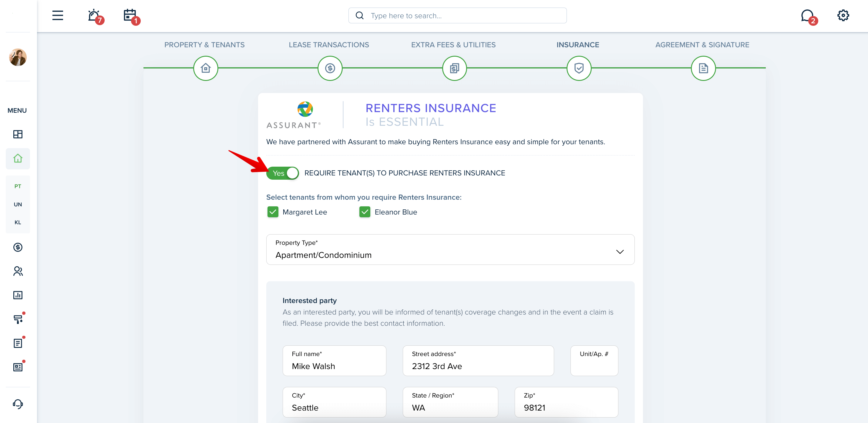Screen dimensions: 868x423
Task: Click the Assurant logo
Action: coord(294,115)
